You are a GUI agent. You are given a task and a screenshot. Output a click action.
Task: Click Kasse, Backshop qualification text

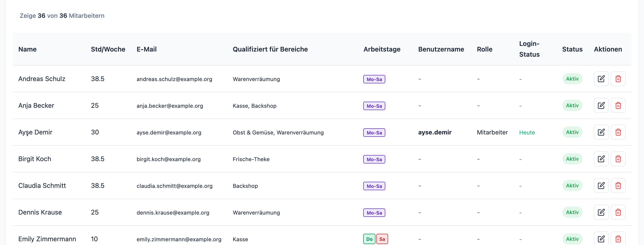pos(255,106)
